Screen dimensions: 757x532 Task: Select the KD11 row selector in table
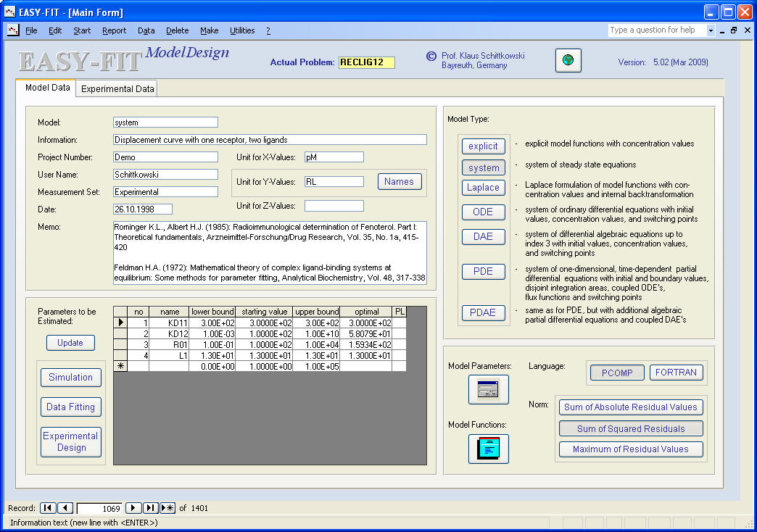120,323
